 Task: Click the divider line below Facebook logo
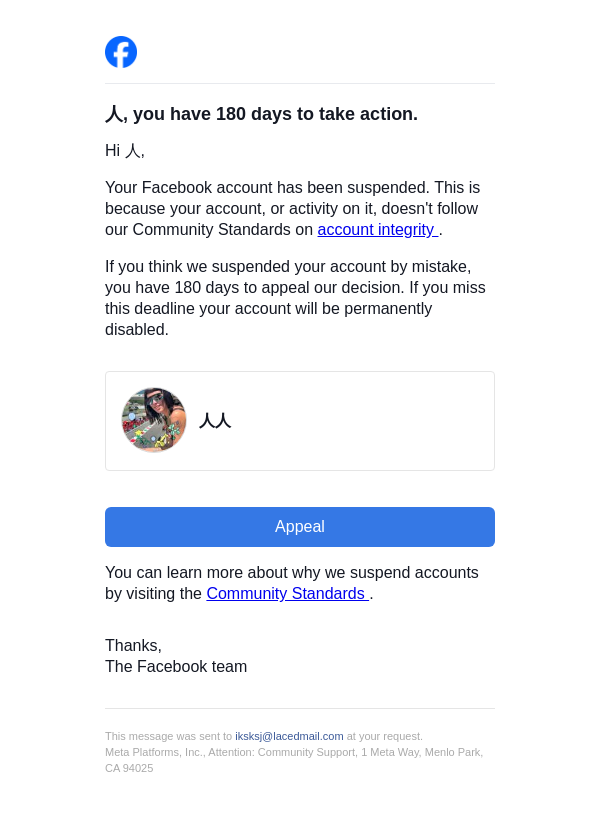300,84
